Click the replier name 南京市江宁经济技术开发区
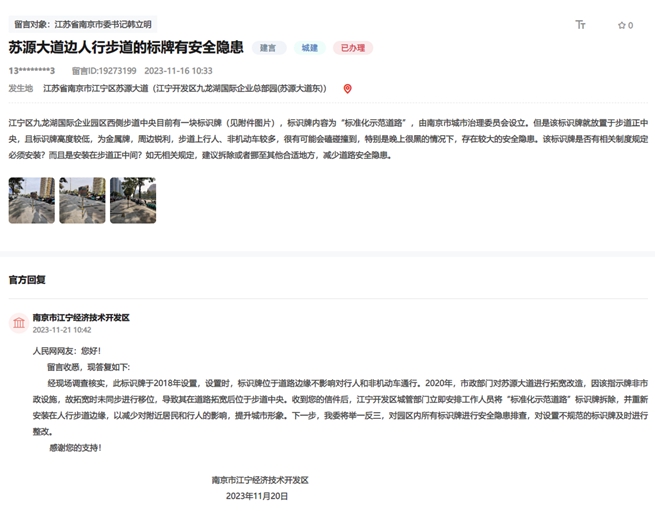Viewport: 655px width, 511px height. click(x=81, y=318)
